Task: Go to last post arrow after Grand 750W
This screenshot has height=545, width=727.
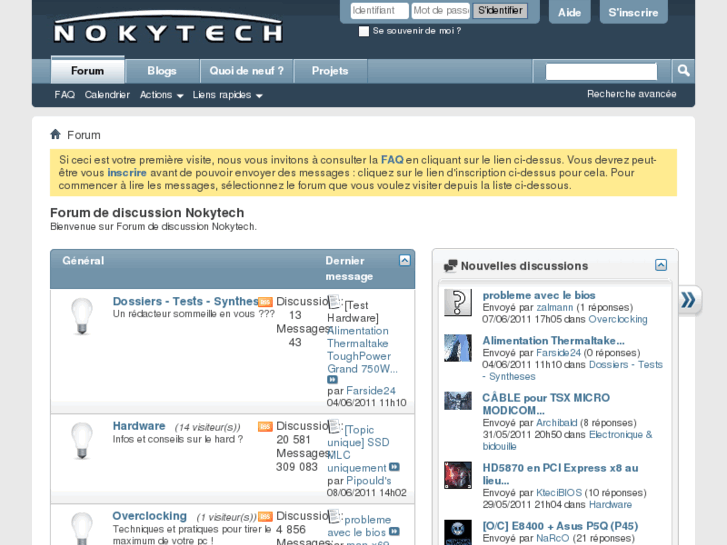Action: [332, 379]
